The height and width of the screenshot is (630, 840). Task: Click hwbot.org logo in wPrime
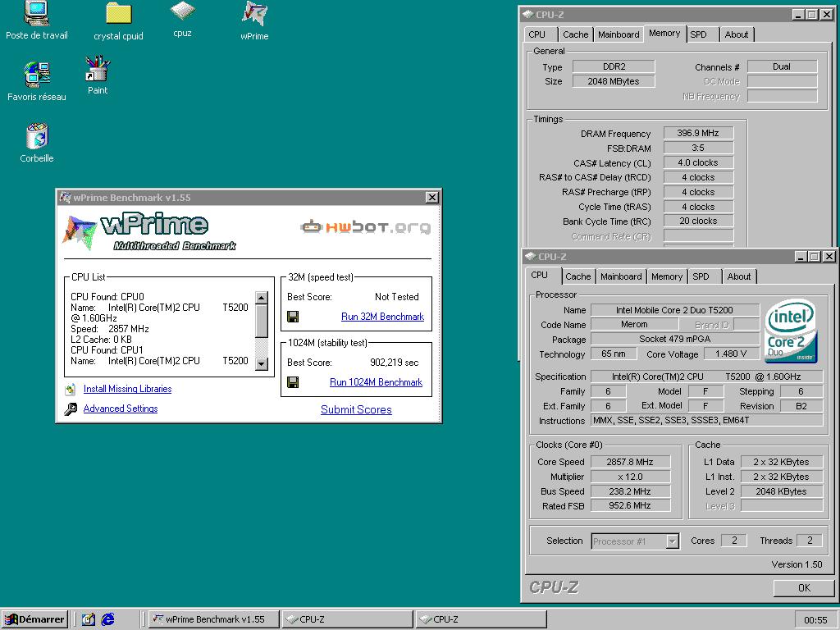[365, 227]
